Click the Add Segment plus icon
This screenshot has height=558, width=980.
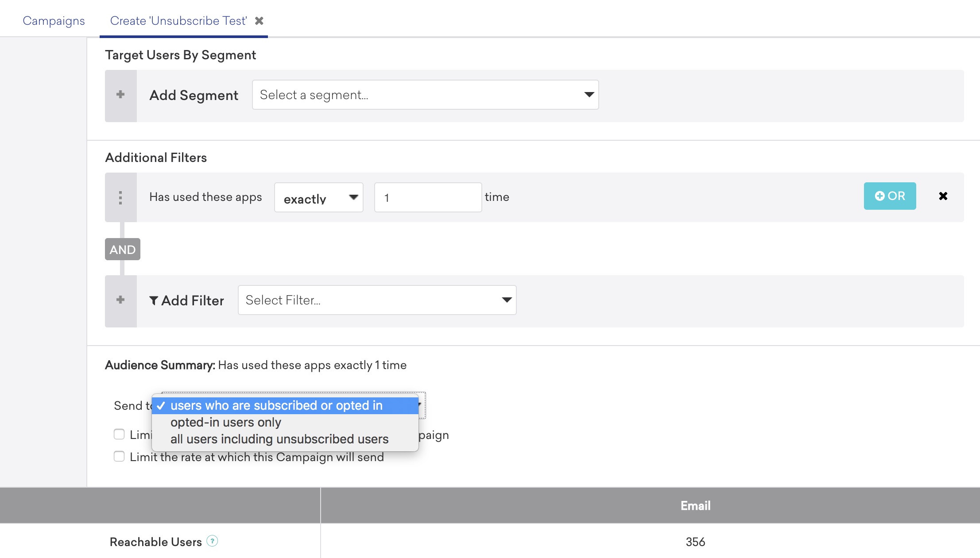pyautogui.click(x=121, y=95)
